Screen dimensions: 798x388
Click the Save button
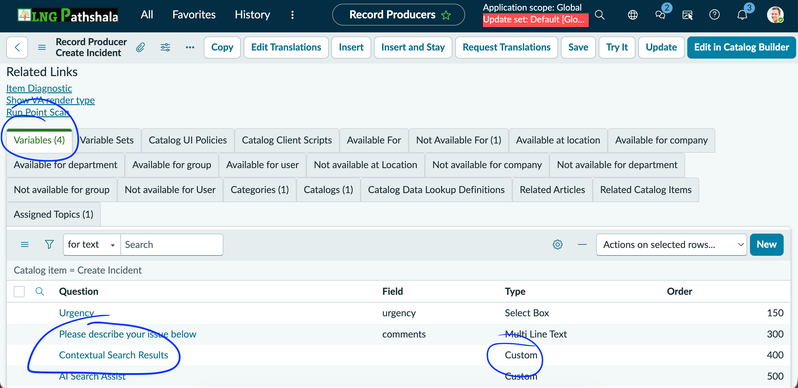click(578, 47)
